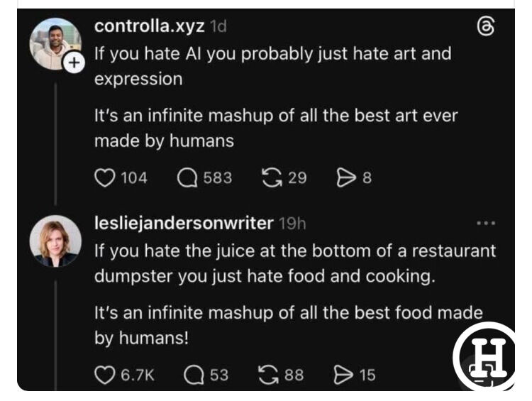Like lesliejandersonwriter's reply
This screenshot has width=532, height=401.
tap(104, 373)
